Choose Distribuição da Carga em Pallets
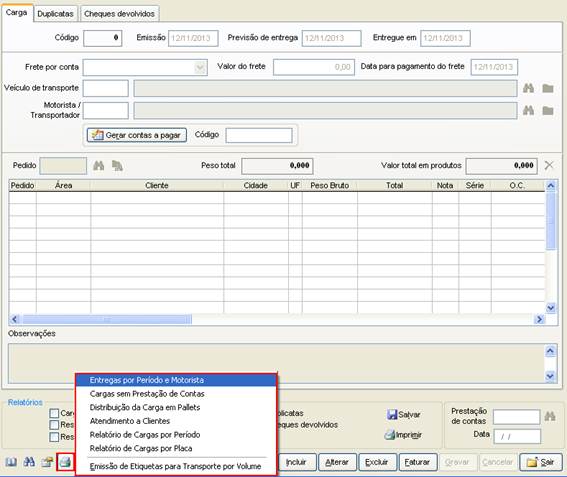 [x=176, y=407]
